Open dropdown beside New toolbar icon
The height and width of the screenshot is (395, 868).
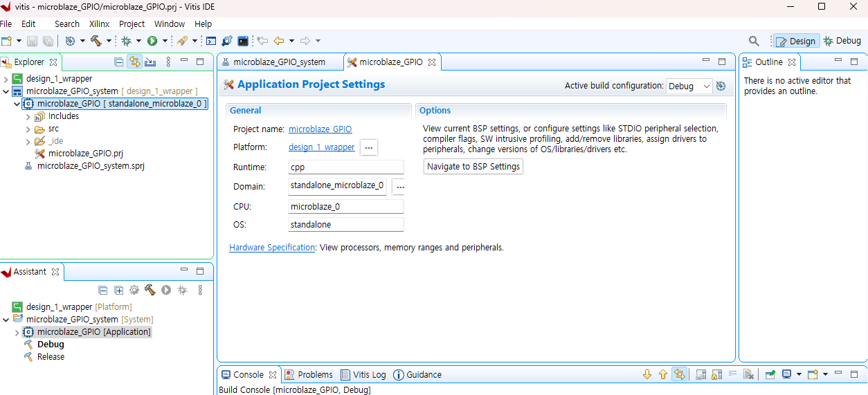19,41
